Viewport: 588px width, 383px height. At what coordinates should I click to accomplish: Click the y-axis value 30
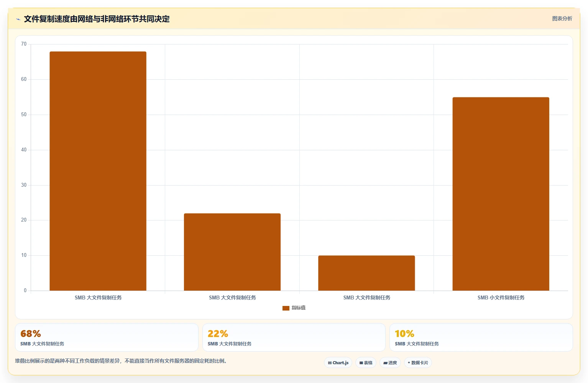point(24,185)
